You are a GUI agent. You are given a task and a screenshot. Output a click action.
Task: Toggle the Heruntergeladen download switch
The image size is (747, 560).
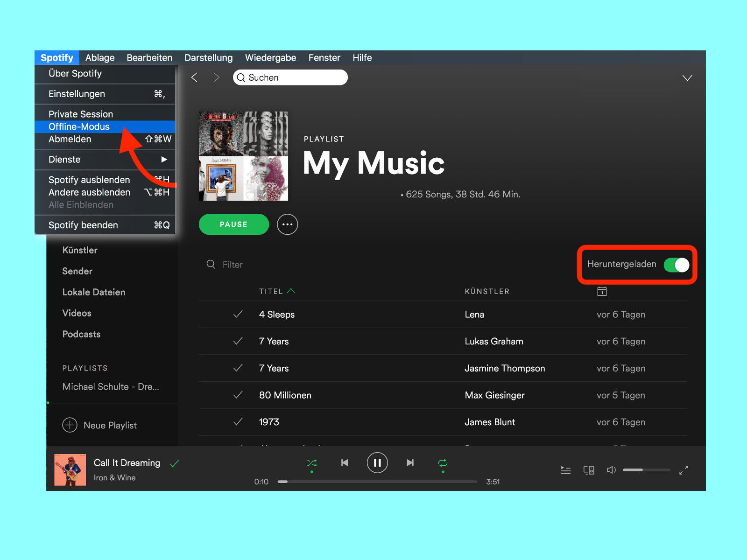coord(677,265)
